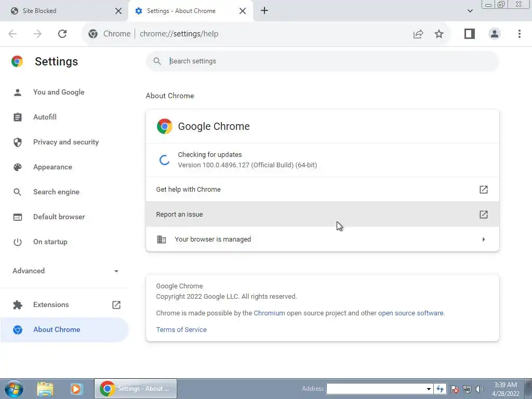The height and width of the screenshot is (399, 532).
Task: Open the open source software link
Action: tap(410, 313)
